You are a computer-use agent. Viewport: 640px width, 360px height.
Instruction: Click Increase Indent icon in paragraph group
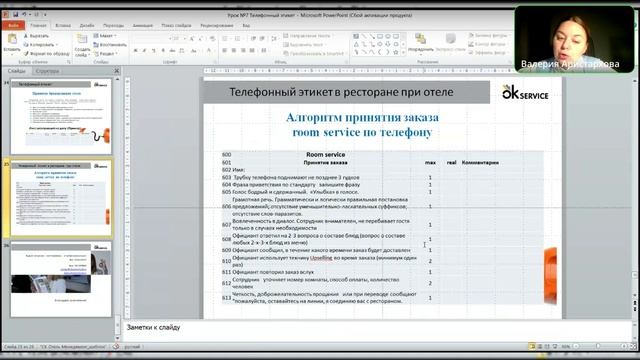262,39
